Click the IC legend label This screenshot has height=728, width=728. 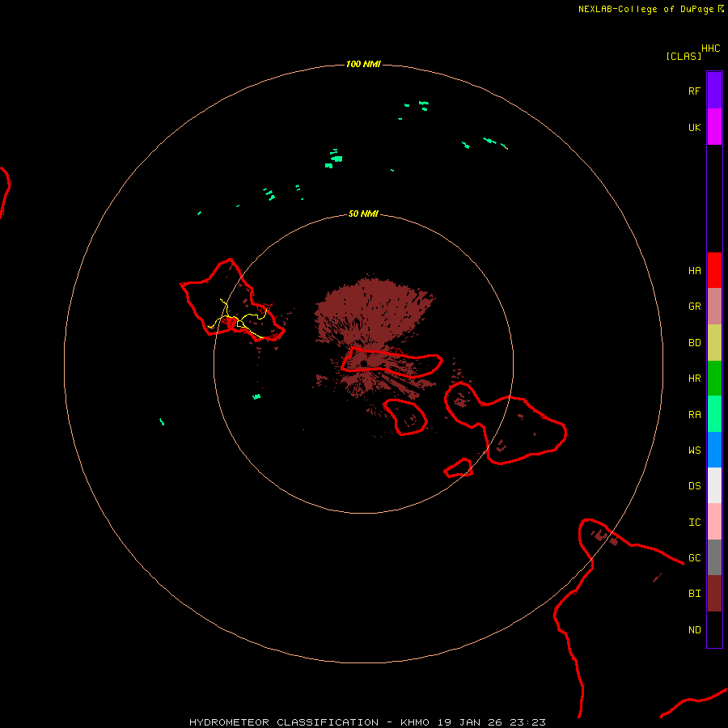[x=694, y=522]
